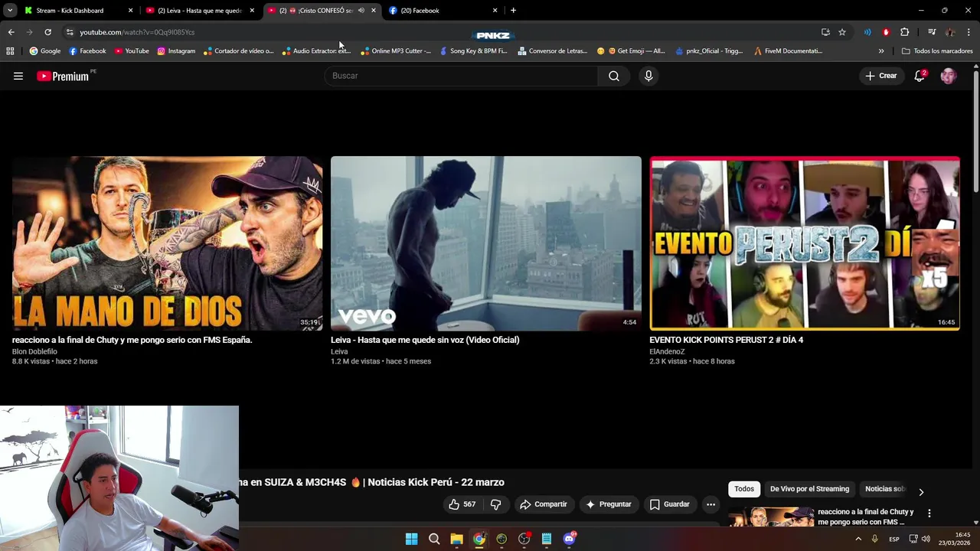The image size is (980, 551).
Task: Click the page vertical scrollbar
Action: tap(976, 130)
